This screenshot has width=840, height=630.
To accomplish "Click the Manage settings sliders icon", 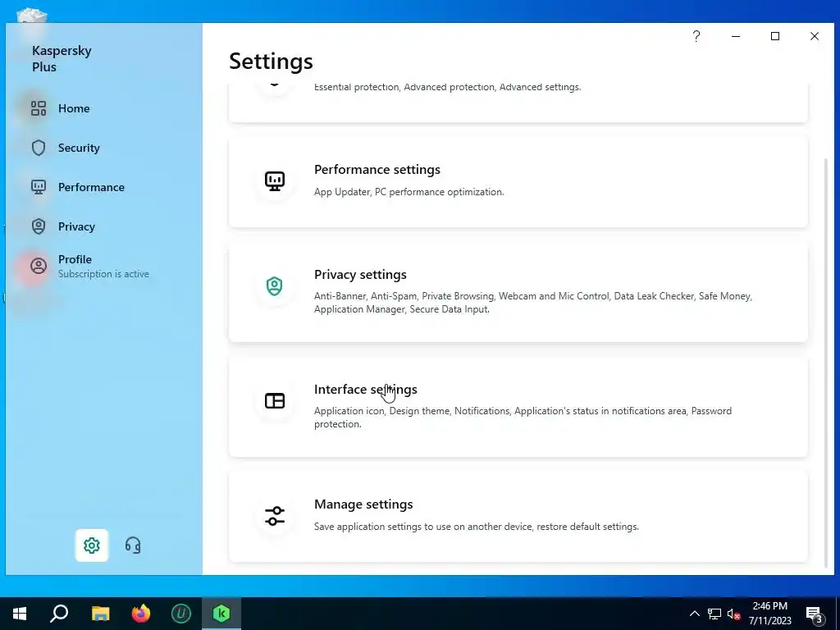I will (275, 516).
